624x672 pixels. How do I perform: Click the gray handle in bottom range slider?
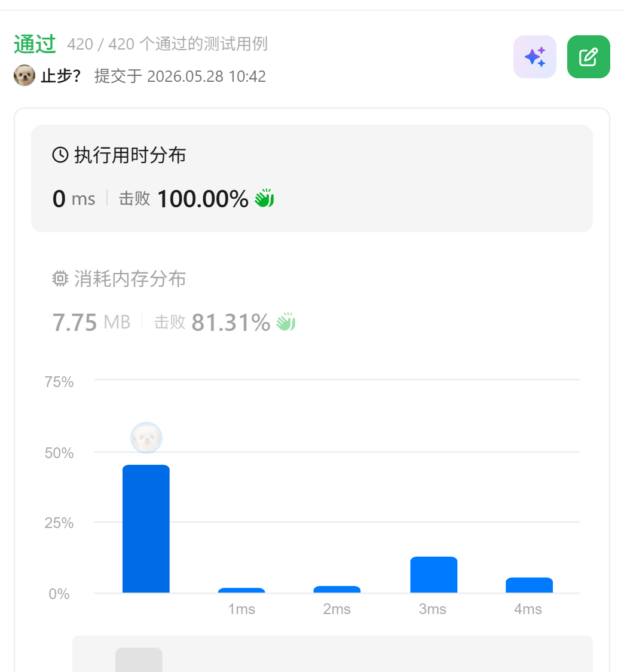click(139, 659)
